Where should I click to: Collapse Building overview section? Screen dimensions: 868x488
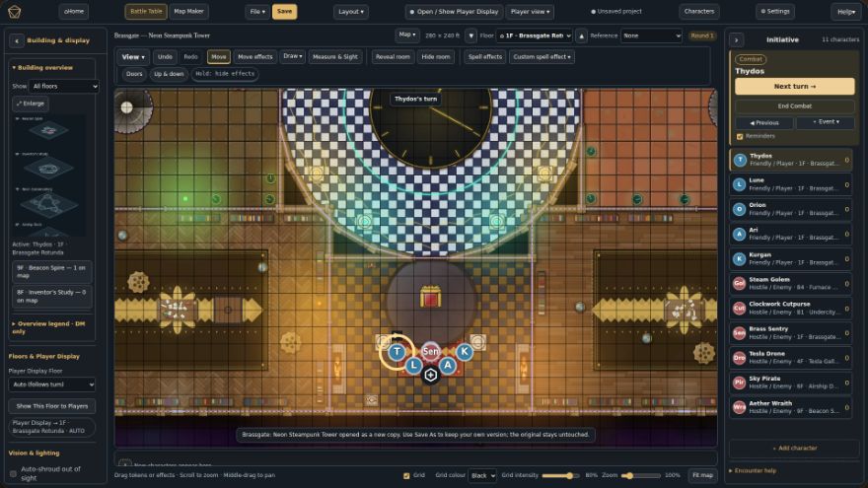click(42, 67)
